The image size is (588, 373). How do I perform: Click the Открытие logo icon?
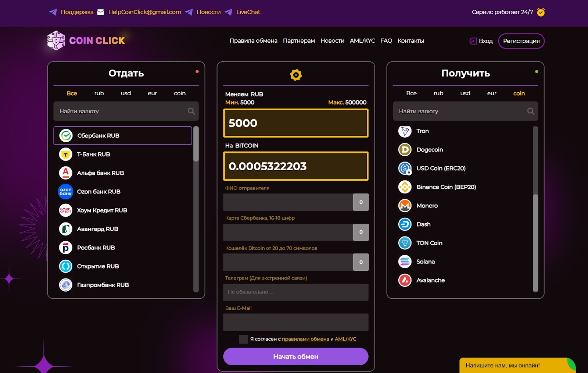point(66,266)
